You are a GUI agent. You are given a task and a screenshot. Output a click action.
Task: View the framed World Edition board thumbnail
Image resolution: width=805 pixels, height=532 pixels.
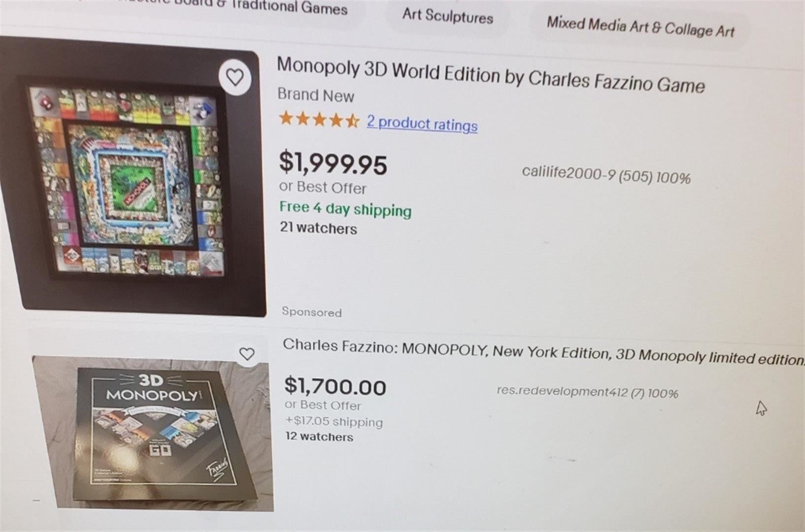pos(132,177)
